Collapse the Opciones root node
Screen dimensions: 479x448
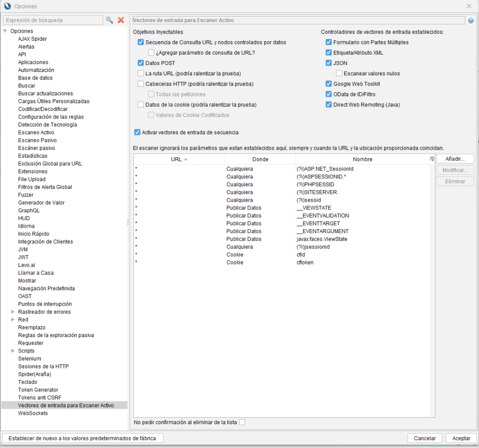point(5,31)
